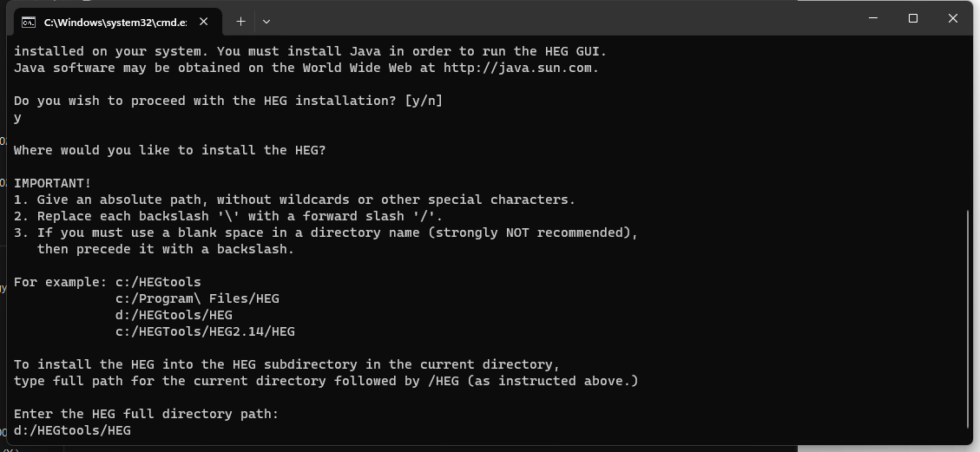Screen dimensions: 980x452
Task: Click the c:/HEGtools example path
Action: tap(158, 282)
